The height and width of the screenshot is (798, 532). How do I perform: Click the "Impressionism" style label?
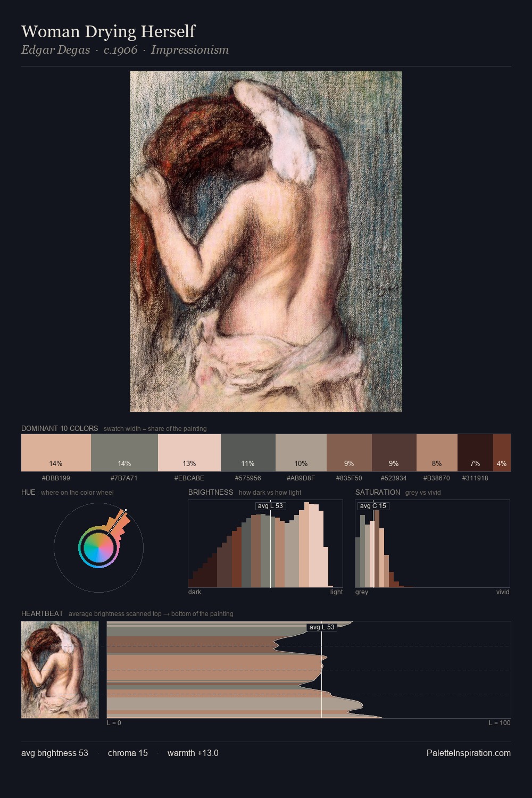pos(189,50)
